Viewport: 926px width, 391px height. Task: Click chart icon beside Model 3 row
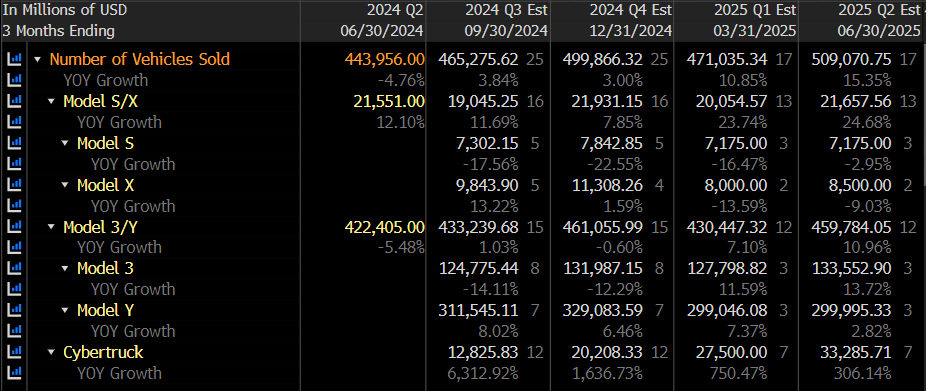(x=14, y=269)
